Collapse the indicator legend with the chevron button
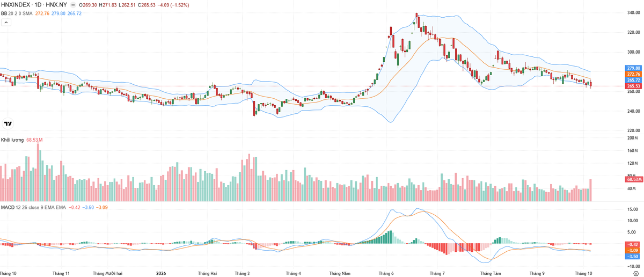 (x=6, y=23)
